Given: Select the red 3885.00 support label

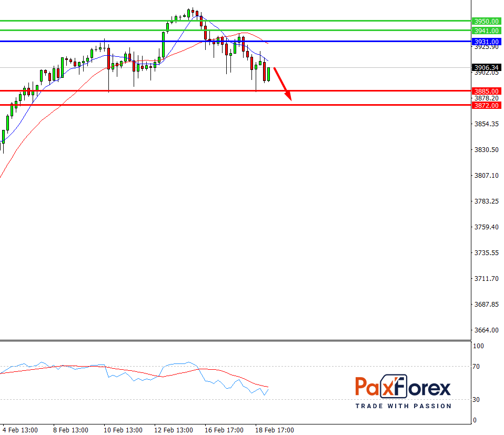Looking at the screenshot, I should click(x=486, y=91).
